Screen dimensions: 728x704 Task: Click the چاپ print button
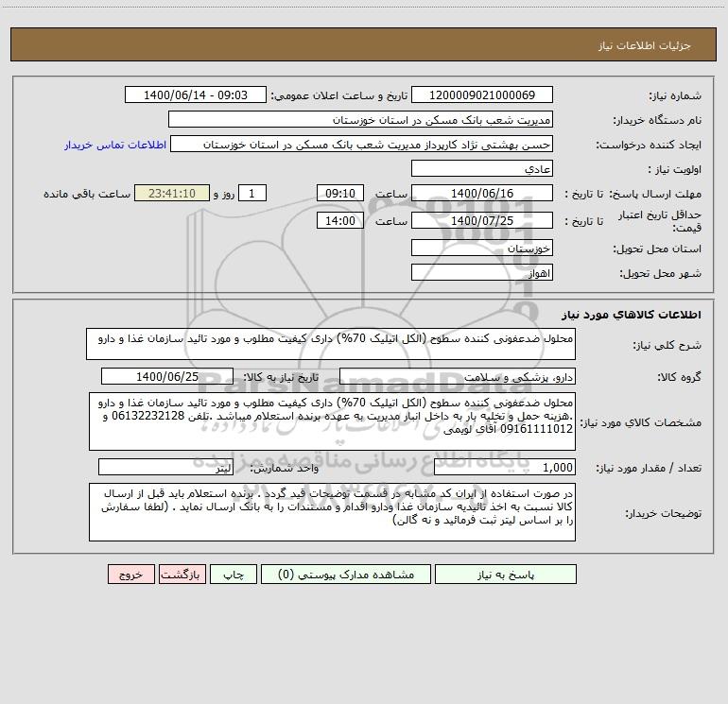coord(234,574)
